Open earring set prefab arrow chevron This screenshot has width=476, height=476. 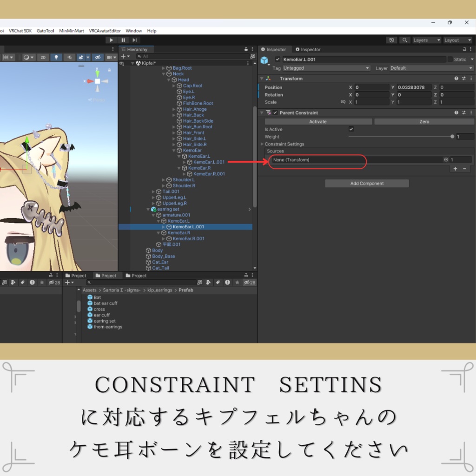pos(250,209)
